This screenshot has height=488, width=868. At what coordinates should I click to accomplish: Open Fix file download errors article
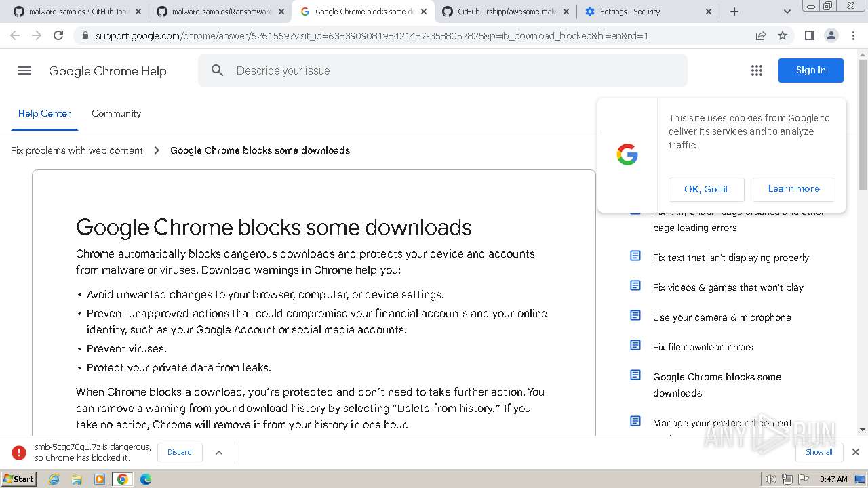point(703,347)
